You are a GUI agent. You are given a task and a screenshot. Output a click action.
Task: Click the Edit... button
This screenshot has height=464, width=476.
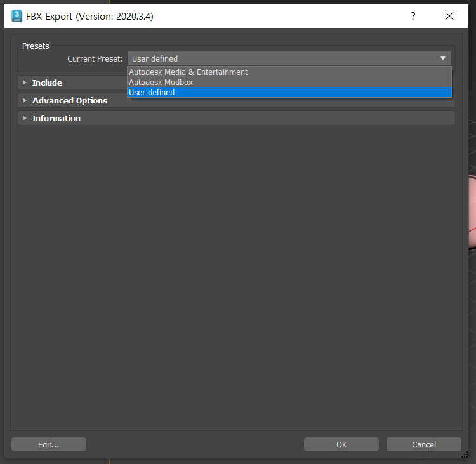(x=49, y=444)
